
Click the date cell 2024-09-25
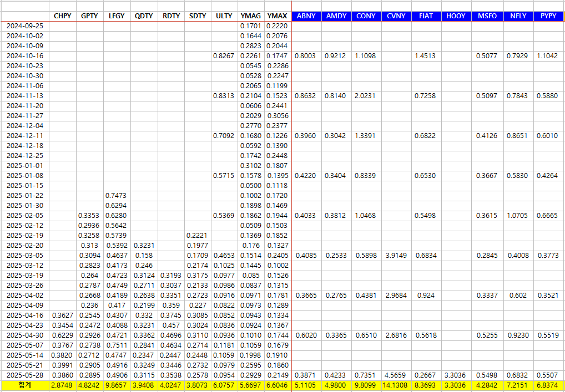point(25,26)
